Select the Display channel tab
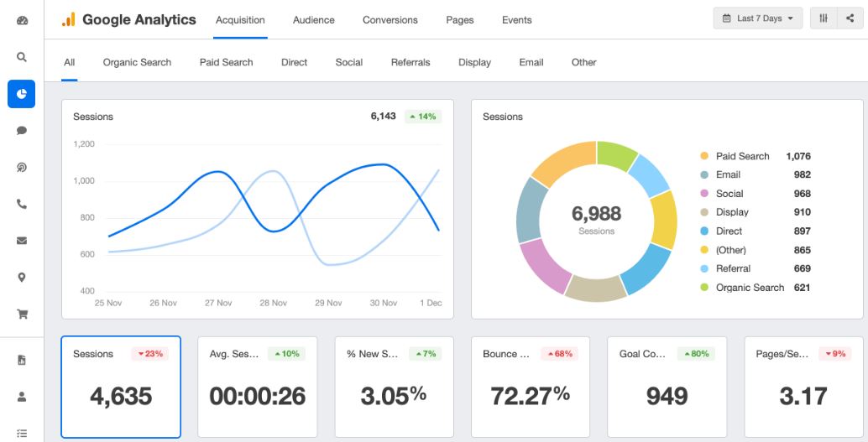This screenshot has height=442, width=868. pyautogui.click(x=475, y=63)
